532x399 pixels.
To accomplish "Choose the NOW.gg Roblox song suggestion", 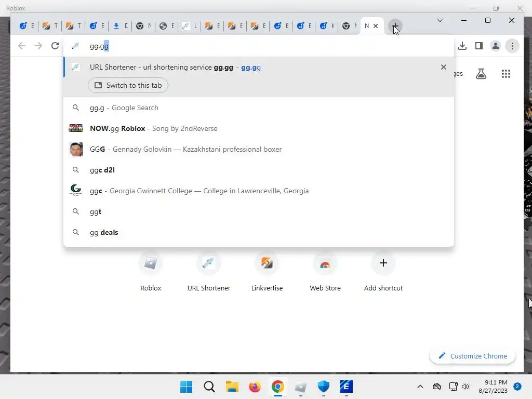I will coord(259,128).
